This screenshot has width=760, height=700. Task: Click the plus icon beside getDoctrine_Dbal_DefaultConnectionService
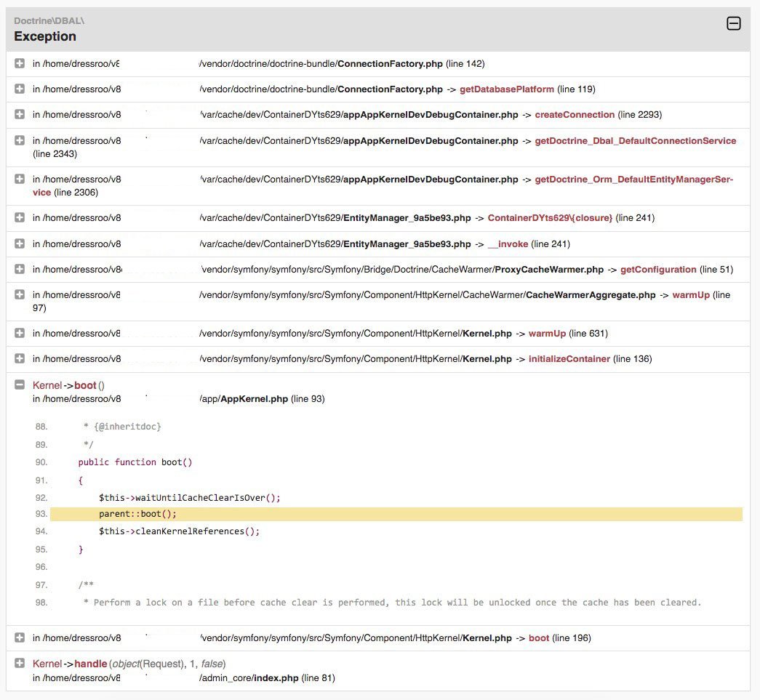[x=20, y=141]
